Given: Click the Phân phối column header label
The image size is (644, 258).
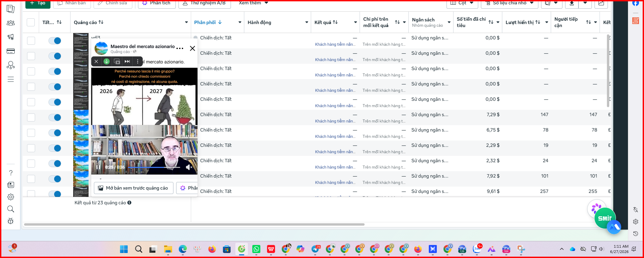Looking at the screenshot, I should click(x=205, y=22).
